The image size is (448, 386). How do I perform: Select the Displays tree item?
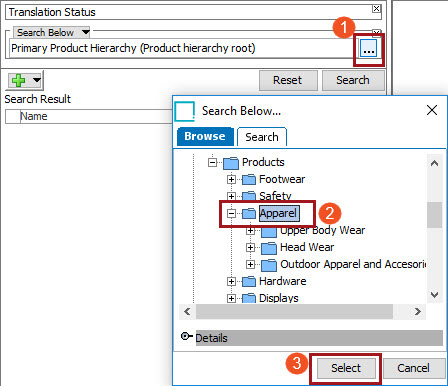pyautogui.click(x=279, y=298)
